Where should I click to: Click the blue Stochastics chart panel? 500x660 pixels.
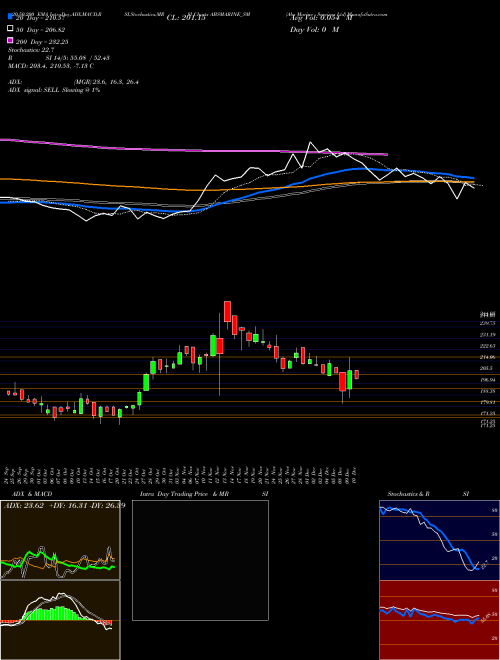click(x=439, y=540)
